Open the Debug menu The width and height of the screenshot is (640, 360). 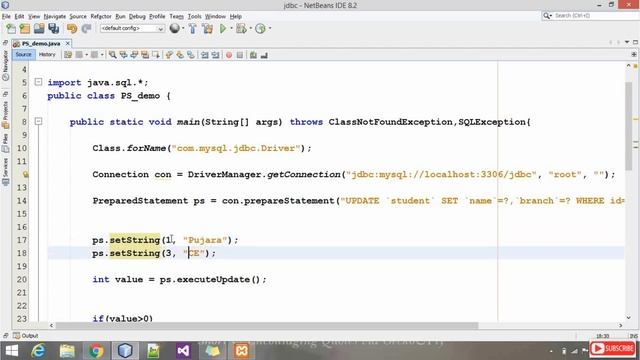pyautogui.click(x=137, y=16)
